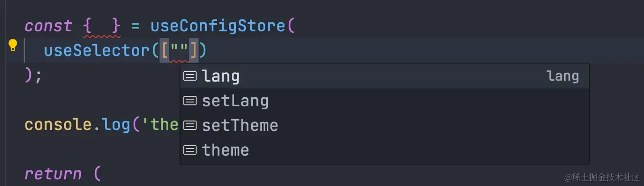Image resolution: width=644 pixels, height=186 pixels.
Task: Click the property icon beside setLang
Action: 190,101
